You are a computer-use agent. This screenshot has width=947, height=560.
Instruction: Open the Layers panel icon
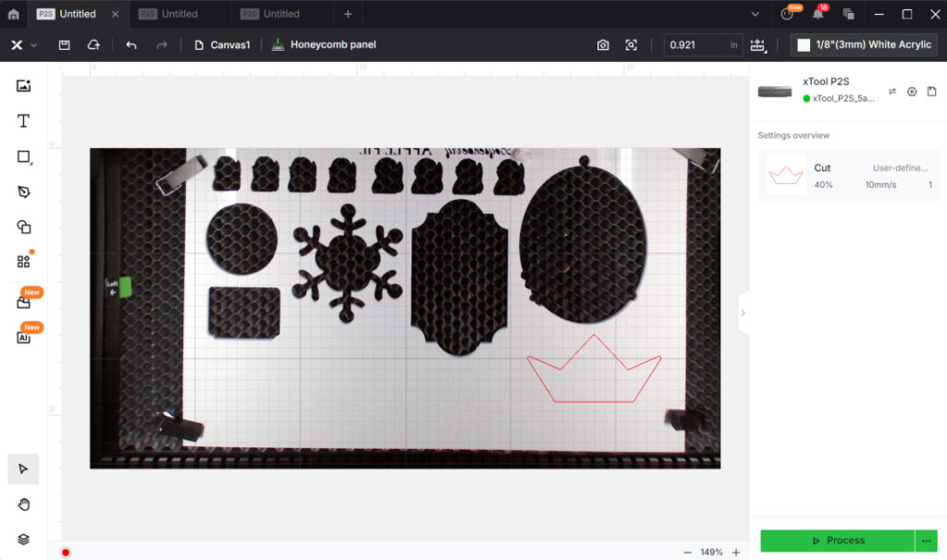pyautogui.click(x=24, y=539)
